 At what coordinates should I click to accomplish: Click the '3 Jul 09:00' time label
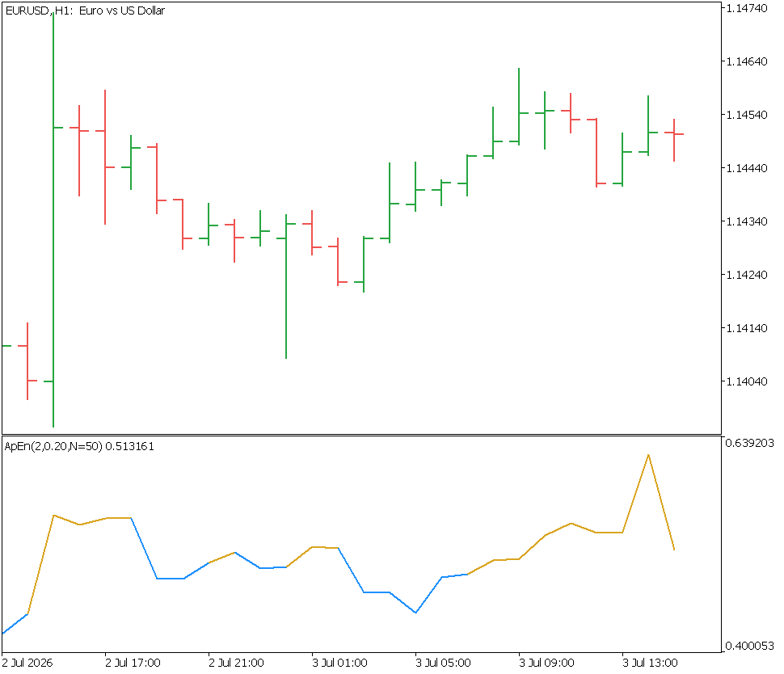(x=547, y=663)
